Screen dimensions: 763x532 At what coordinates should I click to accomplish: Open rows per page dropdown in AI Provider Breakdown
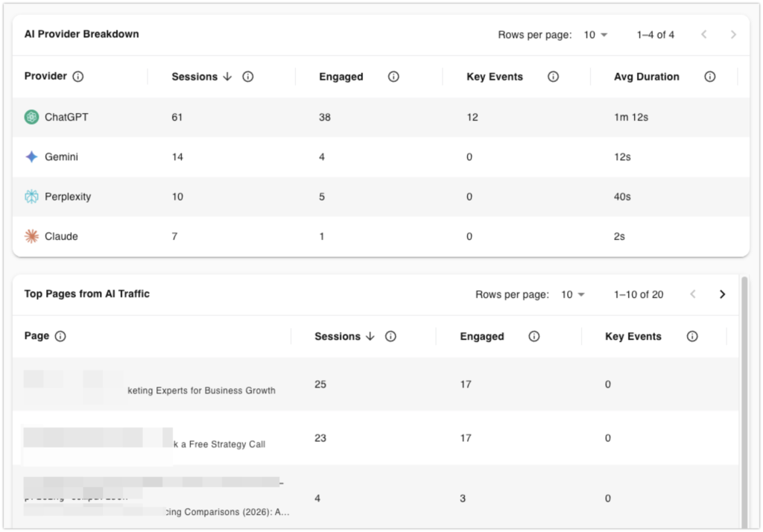[595, 35]
